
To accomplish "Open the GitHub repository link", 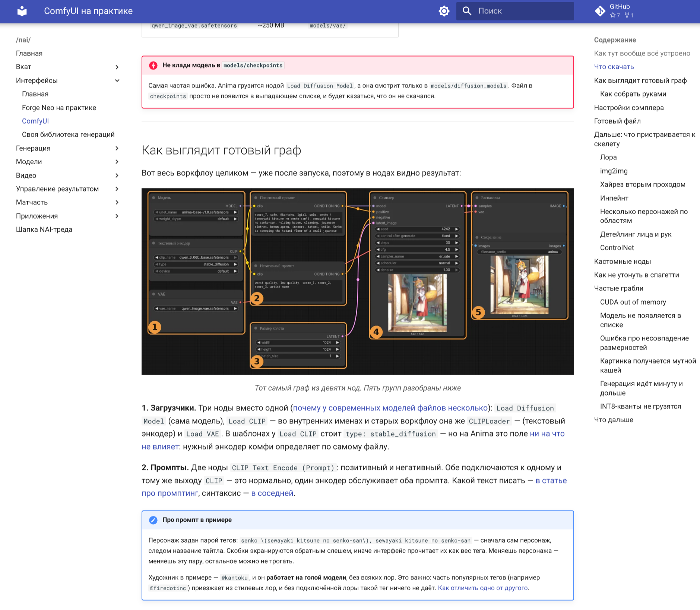I will 620,11.
